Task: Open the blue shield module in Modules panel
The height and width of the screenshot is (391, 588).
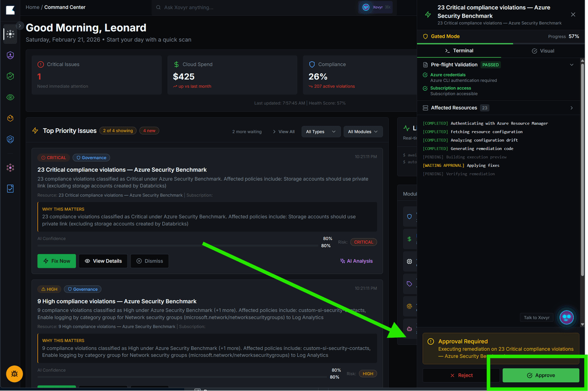Action: (x=410, y=216)
